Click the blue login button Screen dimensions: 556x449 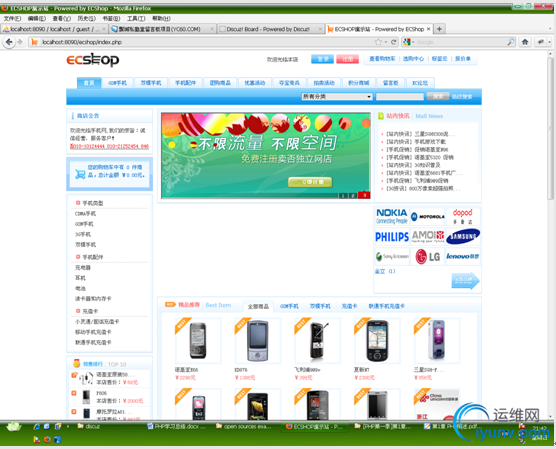click(x=322, y=59)
